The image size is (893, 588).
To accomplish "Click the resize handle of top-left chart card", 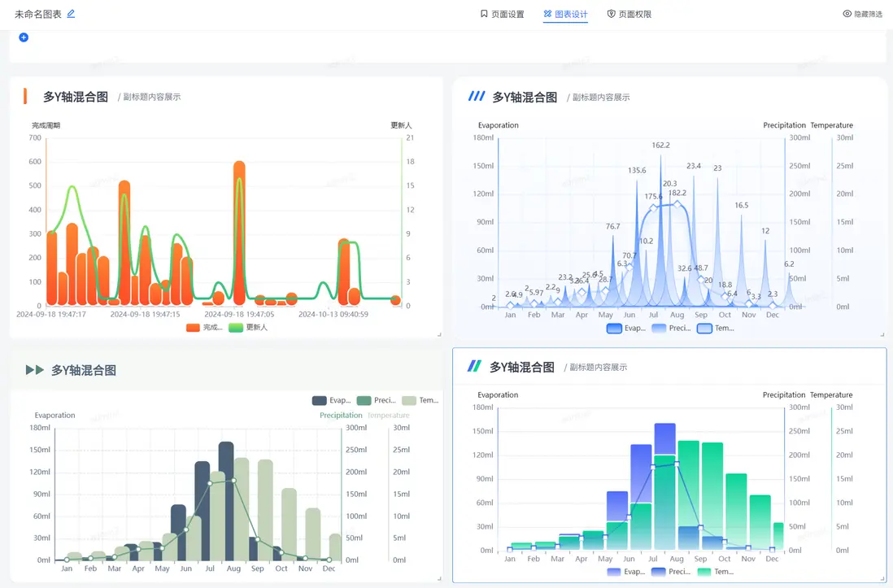I will coord(439,334).
